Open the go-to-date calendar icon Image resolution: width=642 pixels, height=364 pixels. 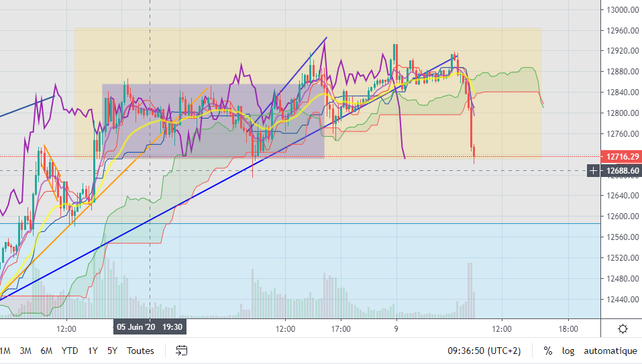[x=181, y=351]
